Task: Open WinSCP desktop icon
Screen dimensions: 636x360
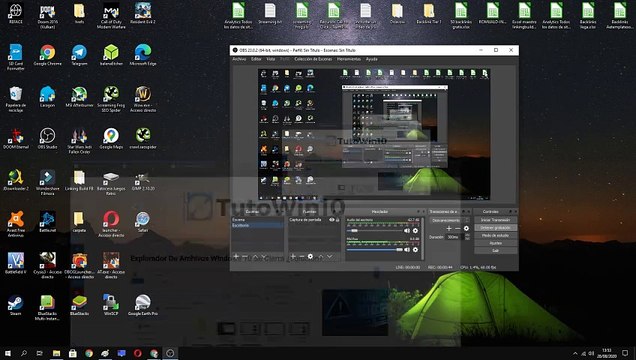Action: (x=111, y=305)
